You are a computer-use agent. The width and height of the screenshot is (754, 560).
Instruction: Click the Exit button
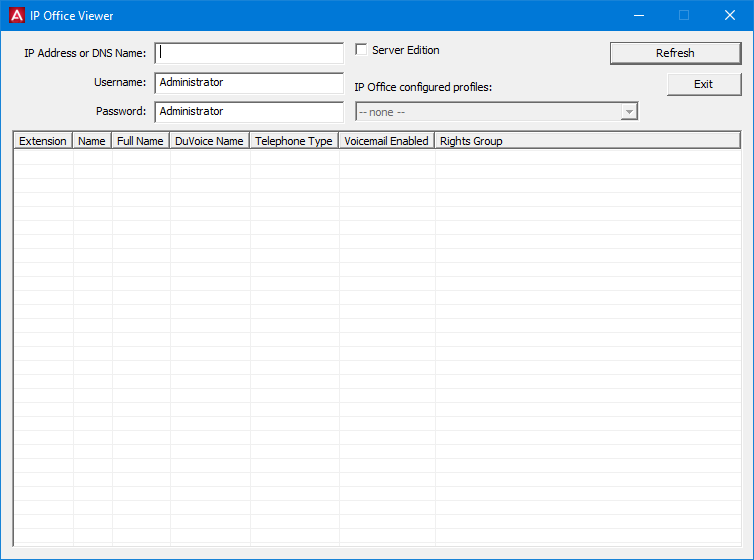tap(703, 84)
